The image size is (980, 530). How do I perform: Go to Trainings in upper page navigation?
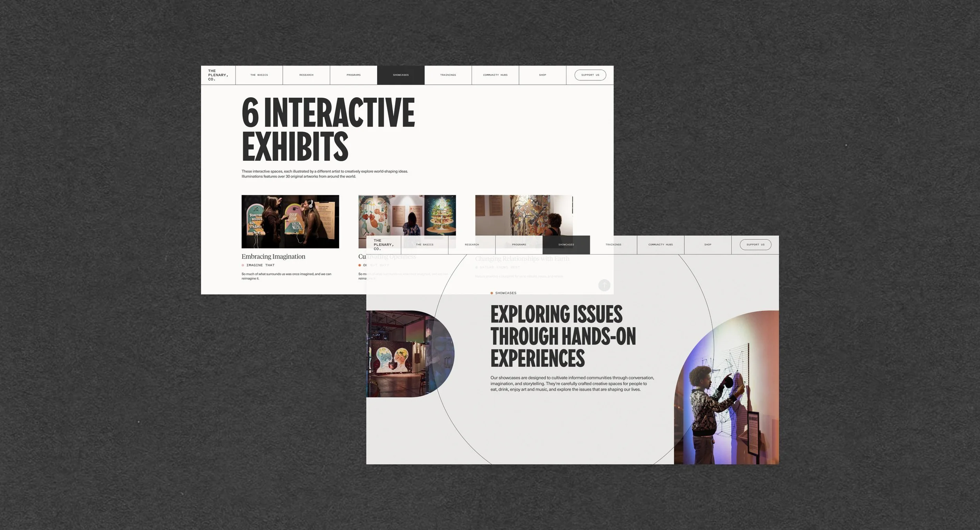click(448, 75)
